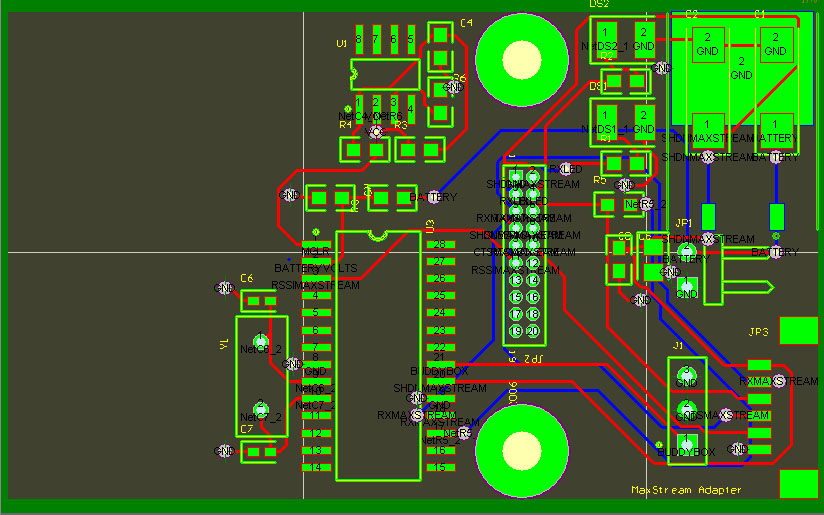Image resolution: width=824 pixels, height=515 pixels.
Task: Select the JP3 designator label
Action: tap(759, 332)
